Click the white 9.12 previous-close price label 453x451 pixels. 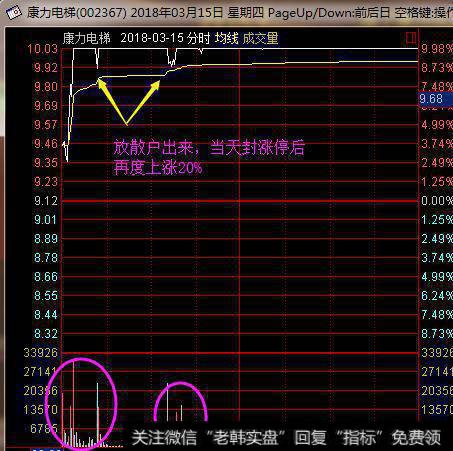pyautogui.click(x=46, y=201)
